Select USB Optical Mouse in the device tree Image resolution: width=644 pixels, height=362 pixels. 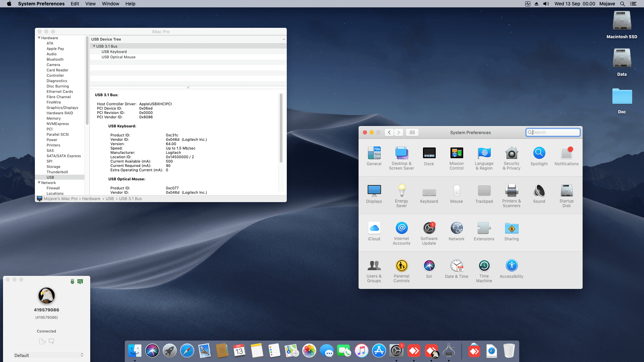coord(118,57)
